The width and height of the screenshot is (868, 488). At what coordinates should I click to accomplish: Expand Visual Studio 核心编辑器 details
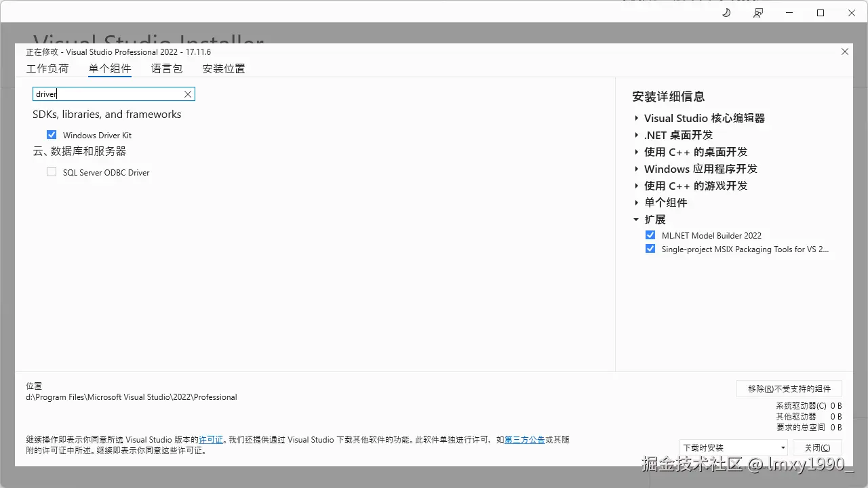point(637,118)
